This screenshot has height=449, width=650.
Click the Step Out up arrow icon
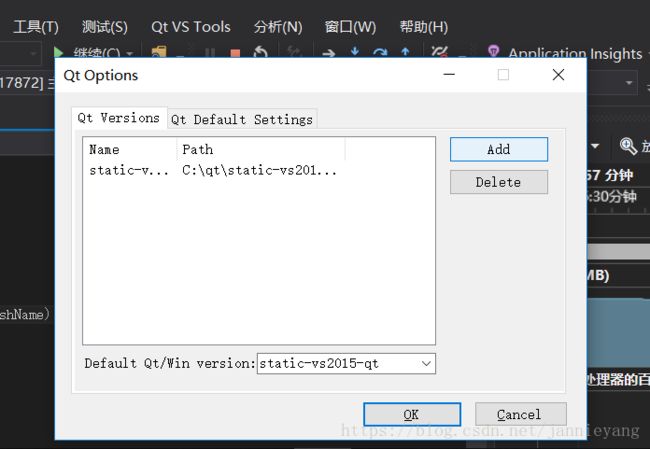pyautogui.click(x=405, y=52)
